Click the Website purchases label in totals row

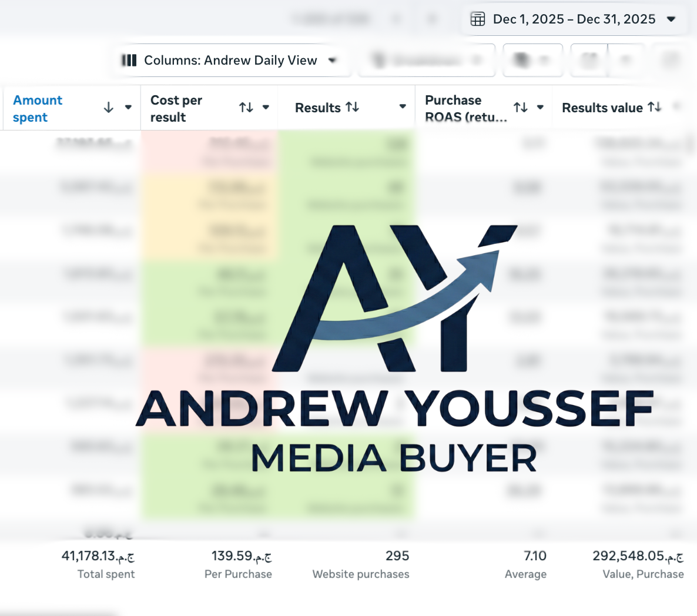[x=361, y=574]
